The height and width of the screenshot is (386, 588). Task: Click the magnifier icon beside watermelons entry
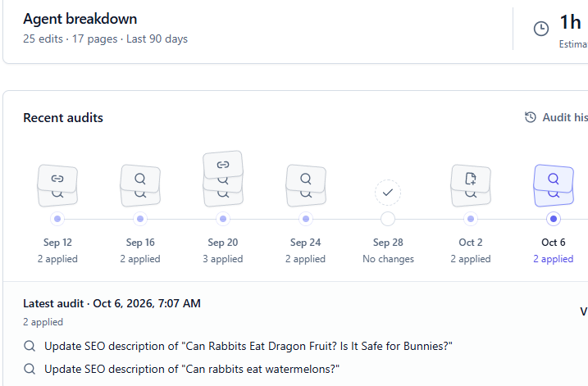(30, 369)
